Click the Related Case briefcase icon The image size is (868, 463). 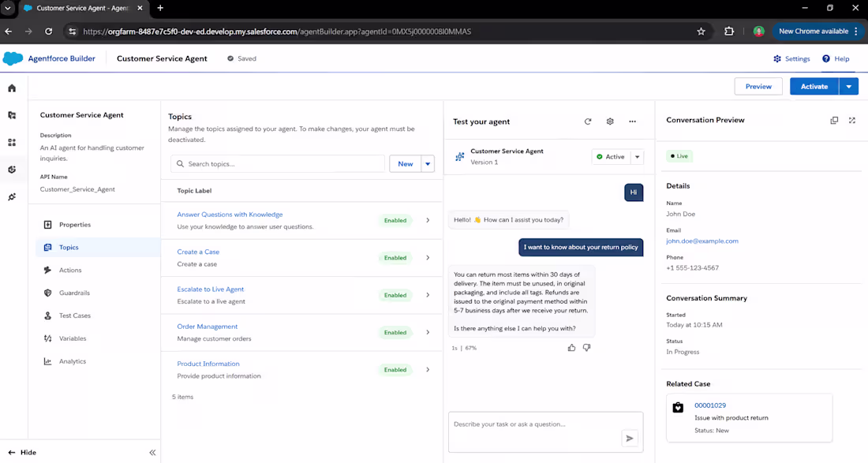(x=678, y=408)
